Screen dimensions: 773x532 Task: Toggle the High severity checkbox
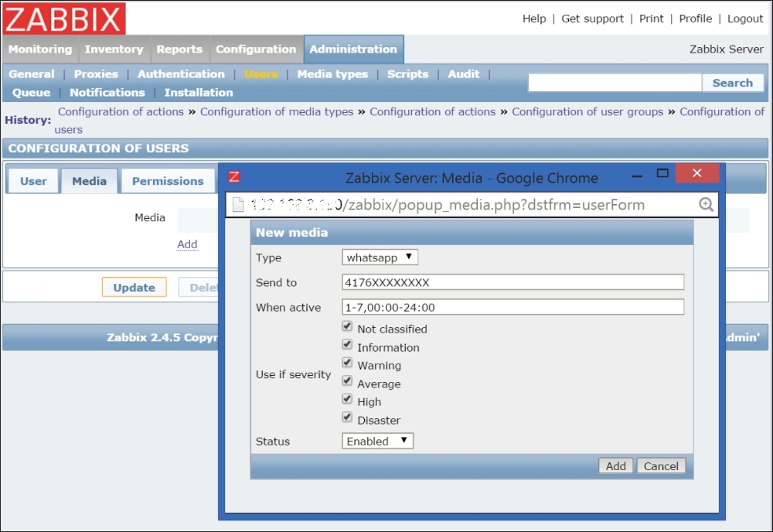coord(347,400)
